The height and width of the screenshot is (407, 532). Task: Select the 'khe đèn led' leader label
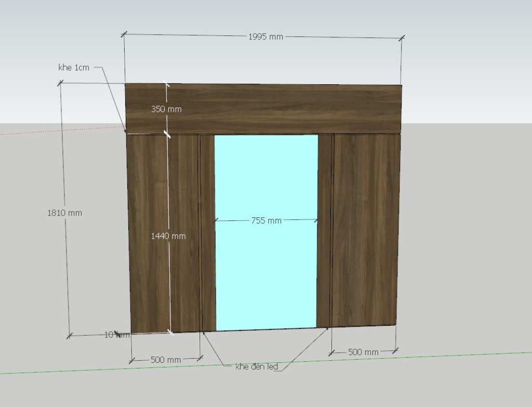257,366
